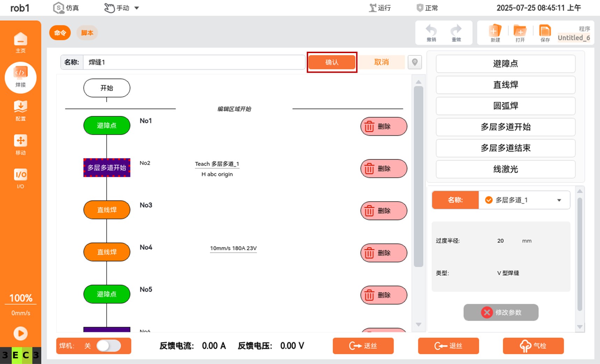
Task: Switch to the 命令 tab
Action: (60, 33)
